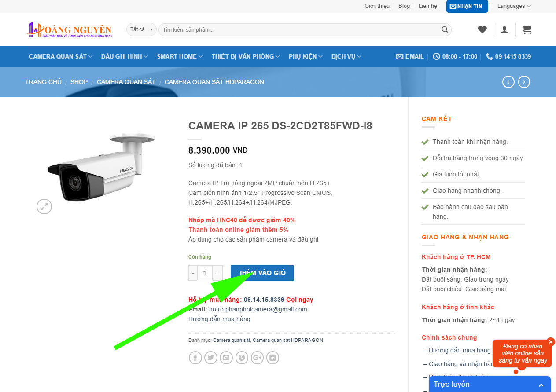This screenshot has height=392, width=556.
Task: Increase quantity with plus button
Action: point(217,273)
